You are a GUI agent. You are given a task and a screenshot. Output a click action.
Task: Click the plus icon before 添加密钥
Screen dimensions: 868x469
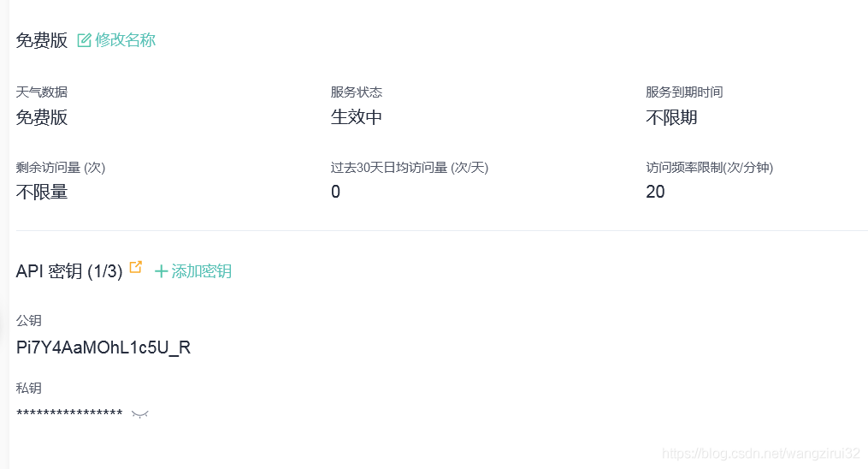[161, 271]
